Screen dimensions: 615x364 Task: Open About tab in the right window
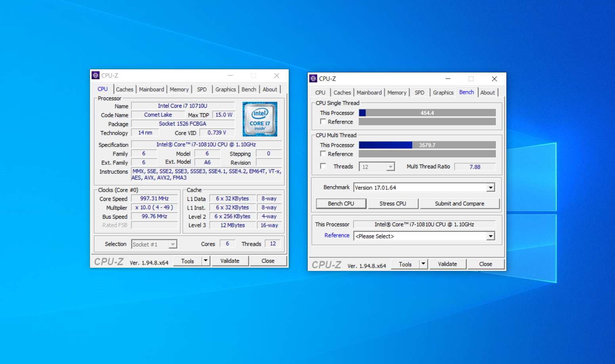pyautogui.click(x=488, y=93)
